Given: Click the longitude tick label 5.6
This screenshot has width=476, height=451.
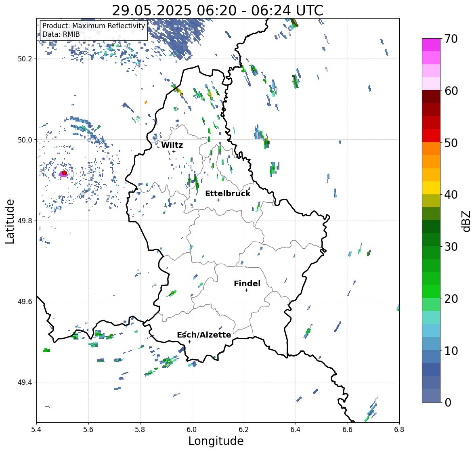Looking at the screenshot, I should 88,429.
